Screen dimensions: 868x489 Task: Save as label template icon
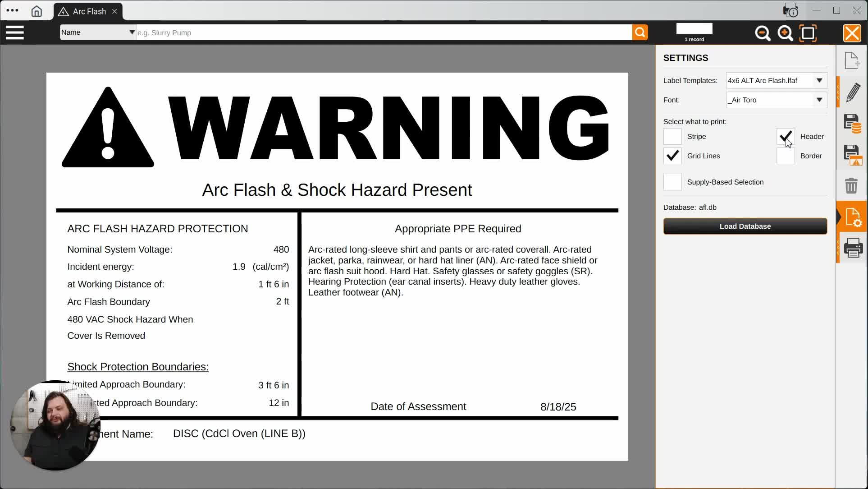pos(853,155)
